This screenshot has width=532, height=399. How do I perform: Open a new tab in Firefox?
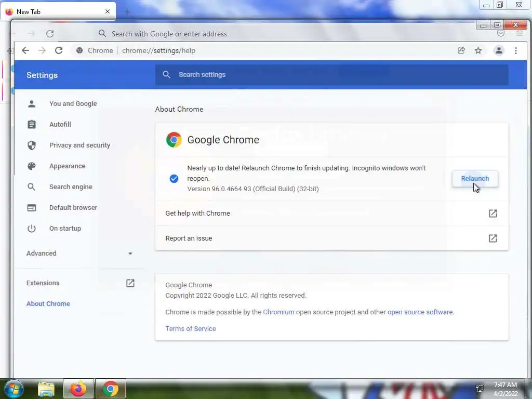(x=127, y=12)
